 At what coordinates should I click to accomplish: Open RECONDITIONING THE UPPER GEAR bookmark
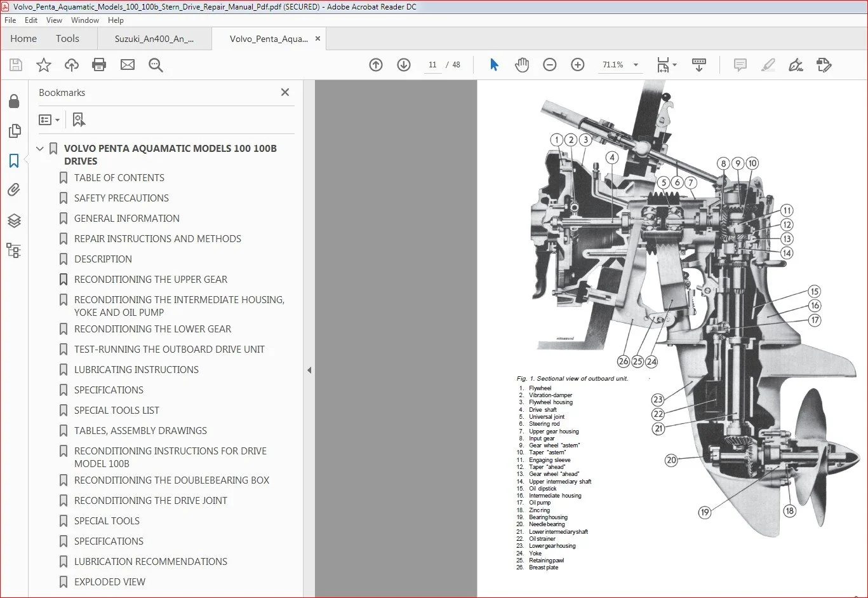pos(150,280)
